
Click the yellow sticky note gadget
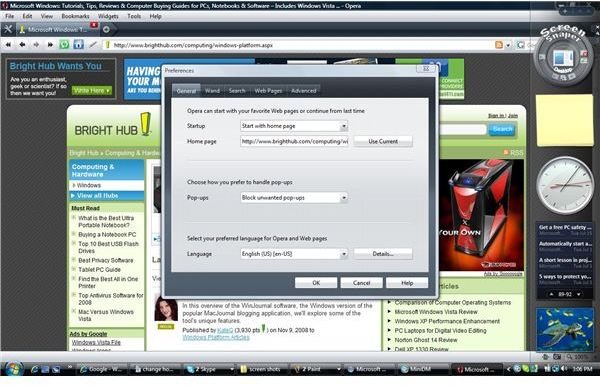pos(564,121)
